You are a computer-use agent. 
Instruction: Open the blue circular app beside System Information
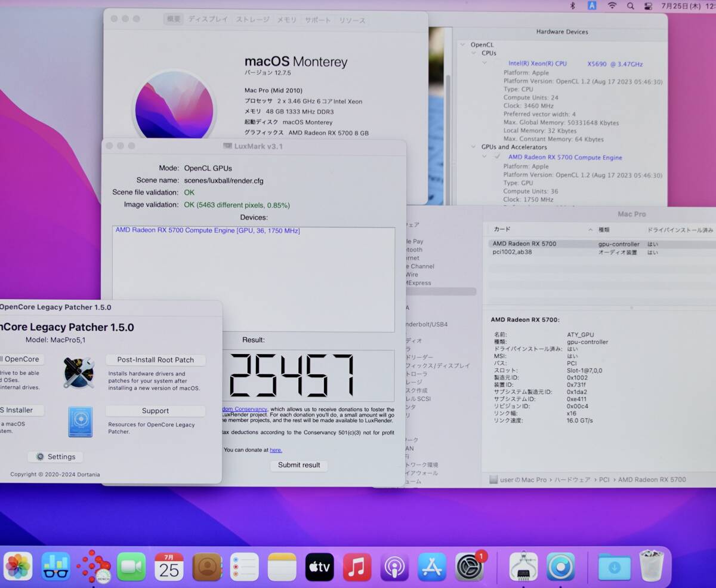point(561,567)
